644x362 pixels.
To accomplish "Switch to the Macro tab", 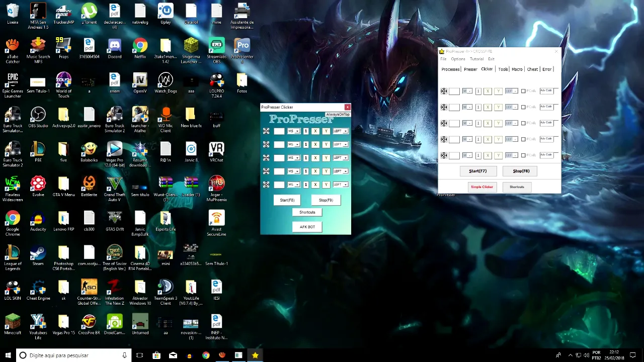I will (x=517, y=69).
